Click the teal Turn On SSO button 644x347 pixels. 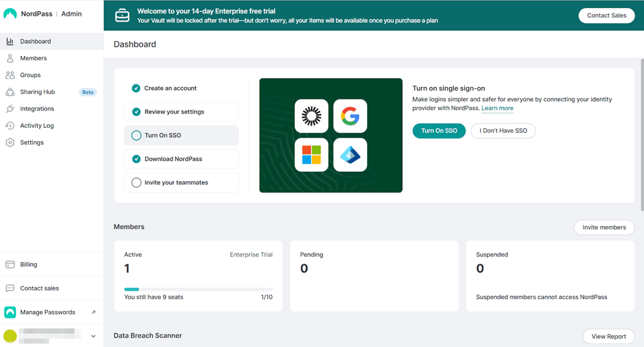(x=439, y=131)
